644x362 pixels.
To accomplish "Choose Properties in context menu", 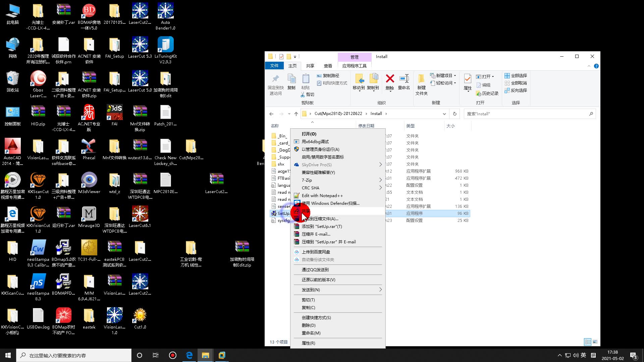I will click(x=338, y=343).
